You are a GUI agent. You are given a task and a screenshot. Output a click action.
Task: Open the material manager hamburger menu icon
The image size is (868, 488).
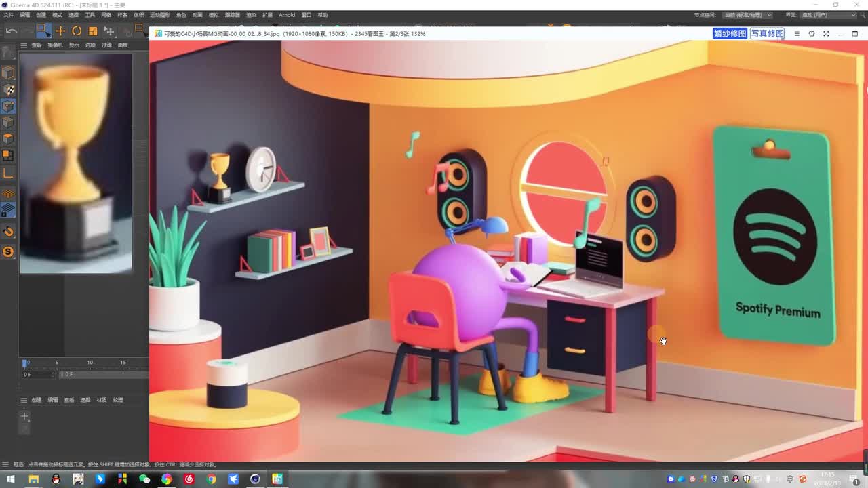[x=24, y=400]
